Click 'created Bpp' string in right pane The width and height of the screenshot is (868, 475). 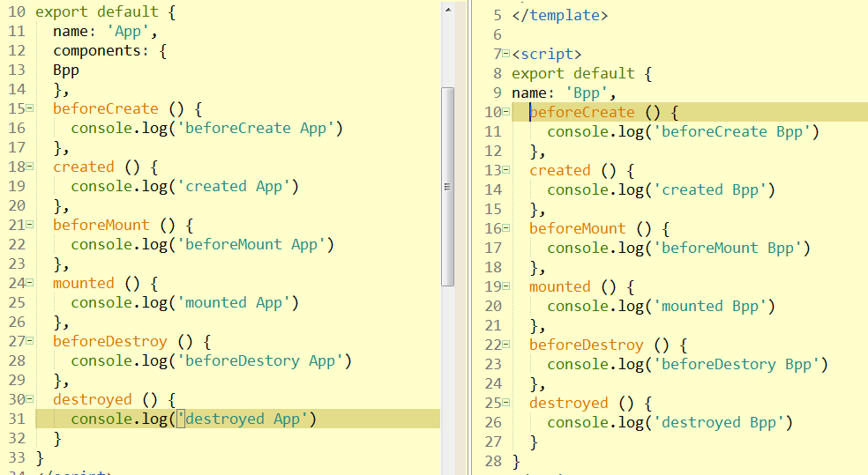[710, 190]
